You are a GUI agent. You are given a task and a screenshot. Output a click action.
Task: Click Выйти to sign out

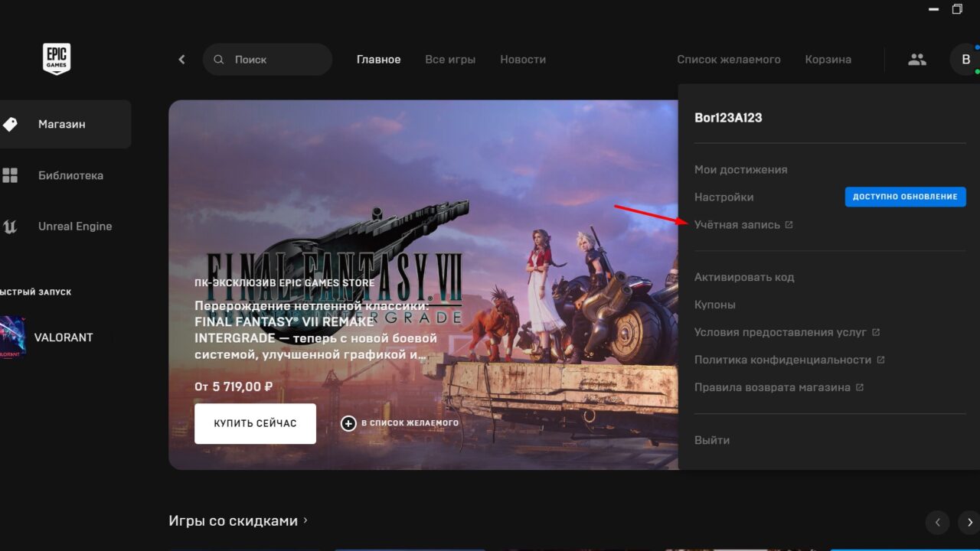(x=712, y=440)
